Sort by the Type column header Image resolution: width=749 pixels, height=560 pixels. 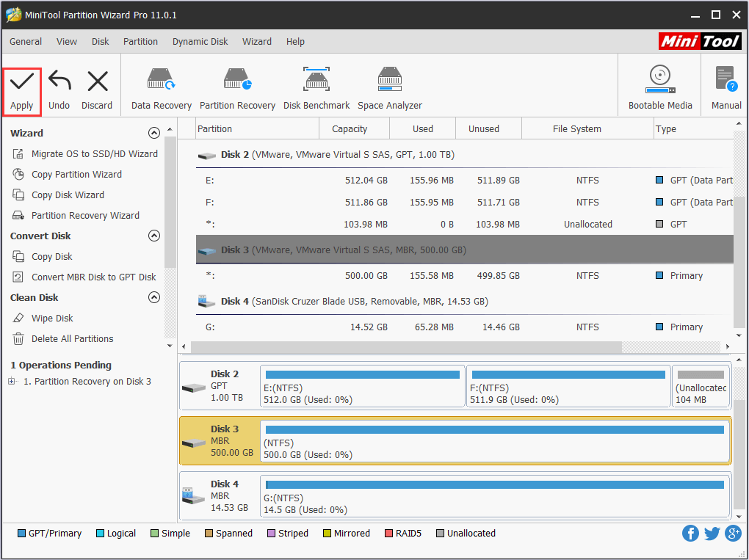[693, 129]
